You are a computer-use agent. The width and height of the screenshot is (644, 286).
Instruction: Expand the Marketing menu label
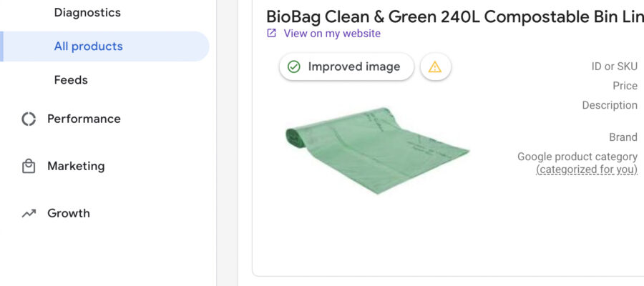tap(76, 166)
